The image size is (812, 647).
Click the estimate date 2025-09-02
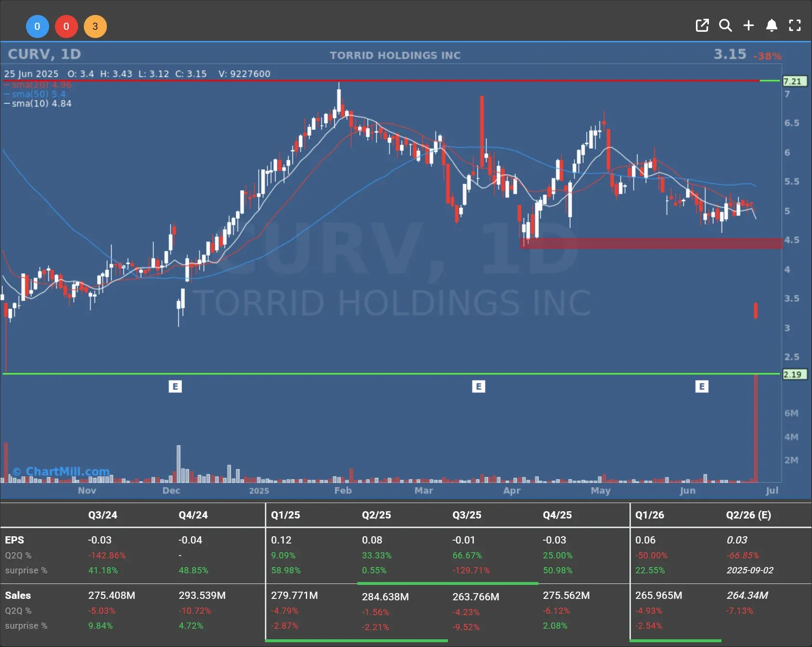(750, 570)
